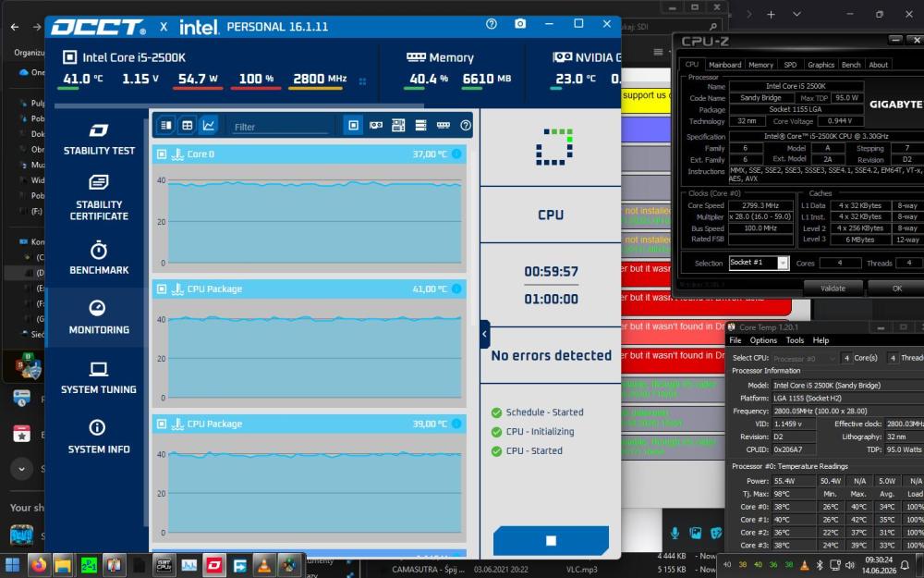Open the Stability Certificate section
Image resolution: width=924 pixels, height=578 pixels.
(x=99, y=198)
